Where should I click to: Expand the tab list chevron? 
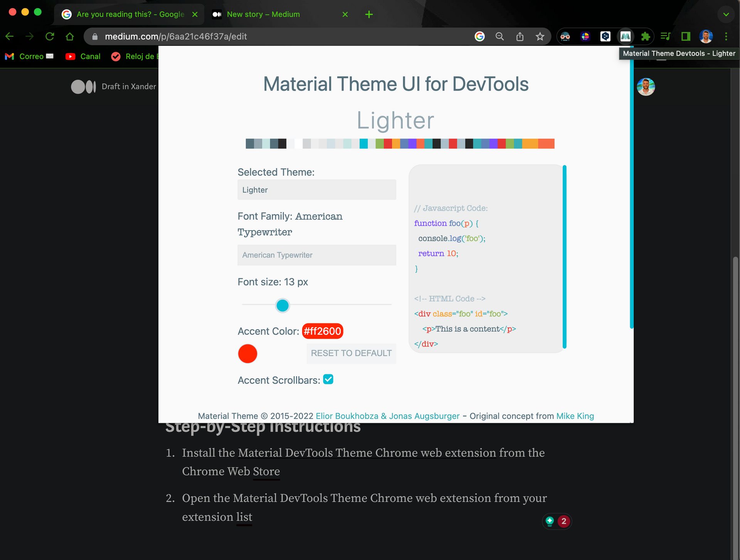pos(726,15)
